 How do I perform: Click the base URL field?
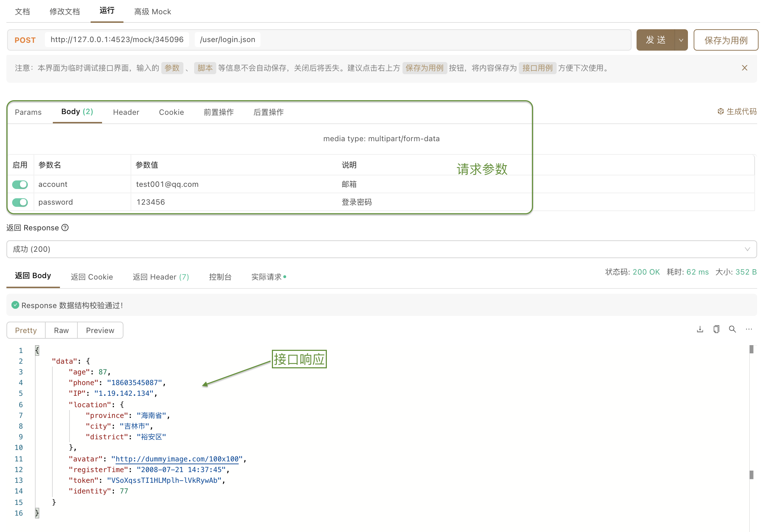point(117,40)
